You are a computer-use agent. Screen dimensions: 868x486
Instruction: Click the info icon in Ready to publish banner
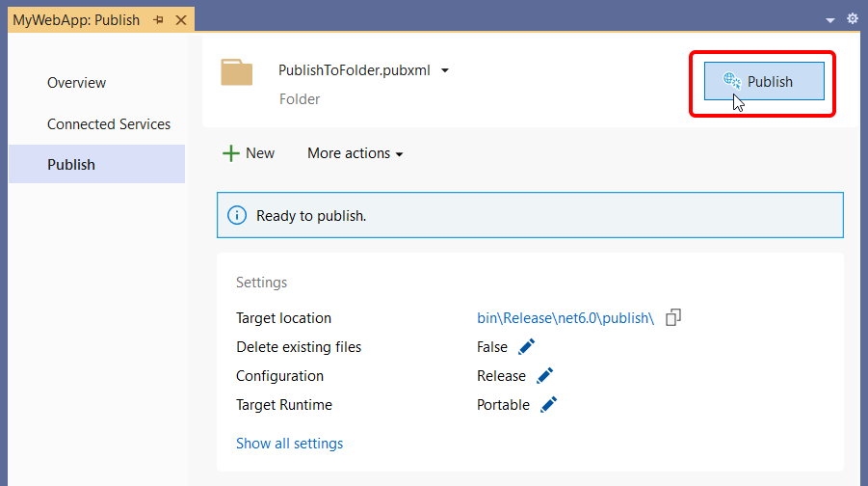coord(237,215)
